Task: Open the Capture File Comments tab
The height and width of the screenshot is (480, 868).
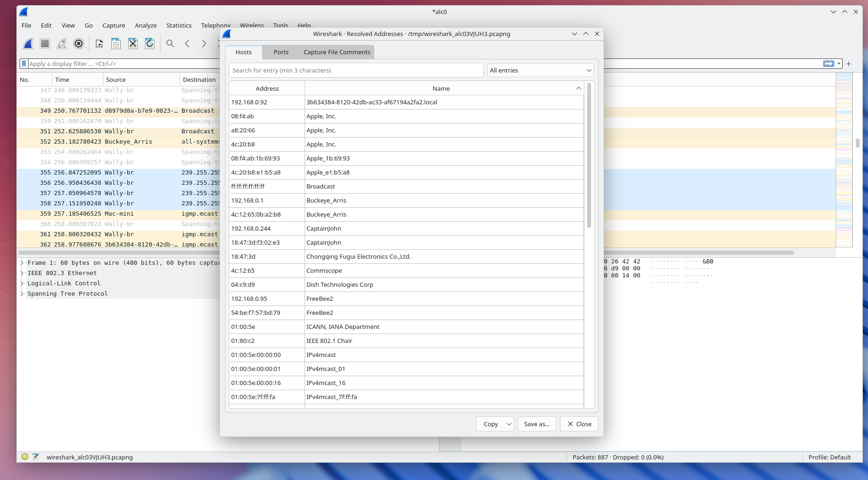Action: pyautogui.click(x=336, y=52)
